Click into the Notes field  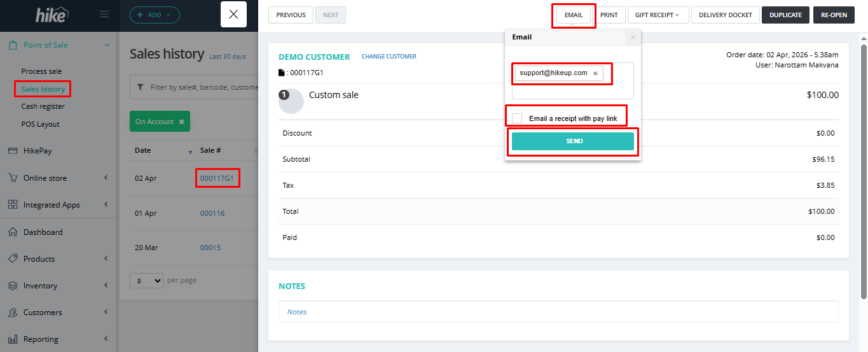[x=558, y=312]
